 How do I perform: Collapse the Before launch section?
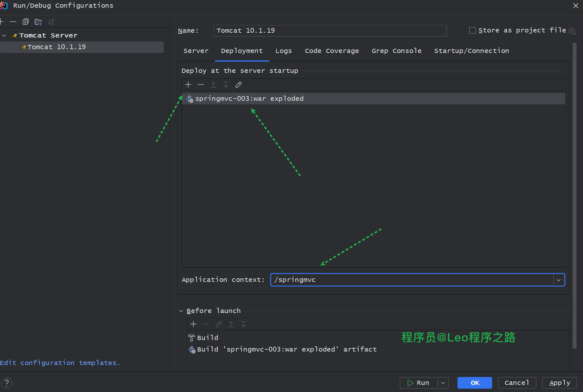pos(181,311)
